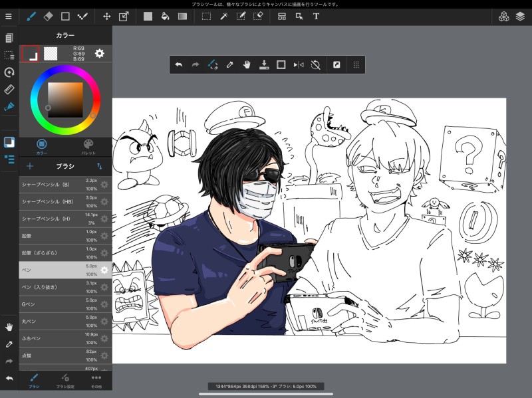Select the eyedropper in left sidebar
This screenshot has width=532, height=398.
pos(9,344)
